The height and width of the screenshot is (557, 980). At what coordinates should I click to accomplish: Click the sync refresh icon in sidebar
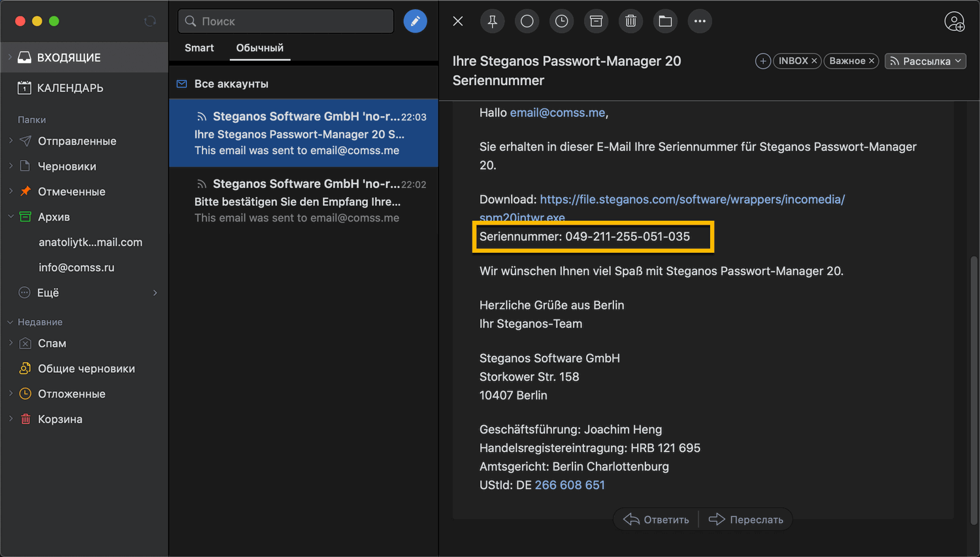(150, 22)
